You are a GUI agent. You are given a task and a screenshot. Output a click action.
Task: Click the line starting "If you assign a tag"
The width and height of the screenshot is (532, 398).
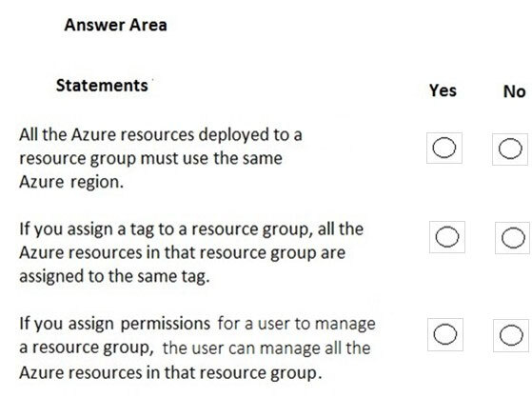point(191,229)
